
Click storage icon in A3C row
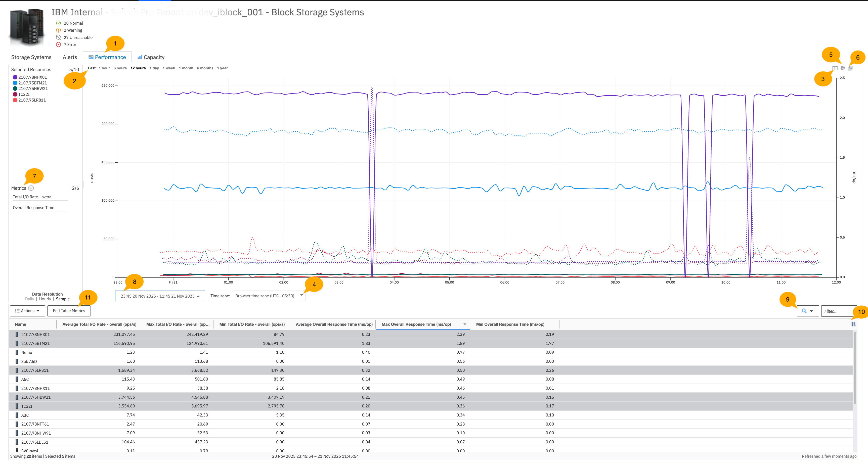tap(17, 415)
